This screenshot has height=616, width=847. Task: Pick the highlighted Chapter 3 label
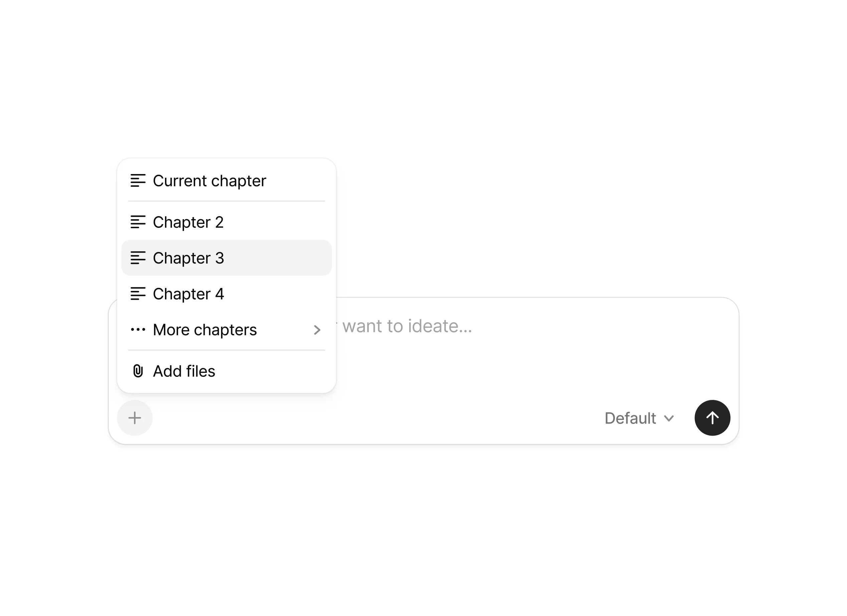pyautogui.click(x=188, y=258)
